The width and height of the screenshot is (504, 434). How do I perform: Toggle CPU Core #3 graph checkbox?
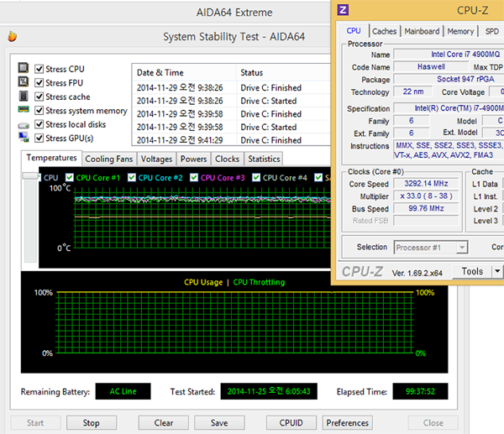(194, 178)
